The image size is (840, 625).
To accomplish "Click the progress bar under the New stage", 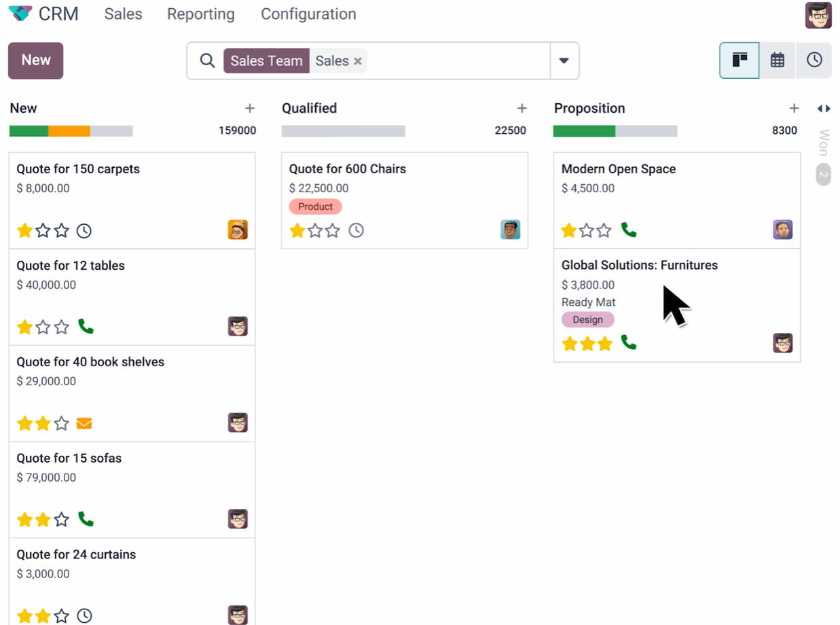I will [71, 130].
